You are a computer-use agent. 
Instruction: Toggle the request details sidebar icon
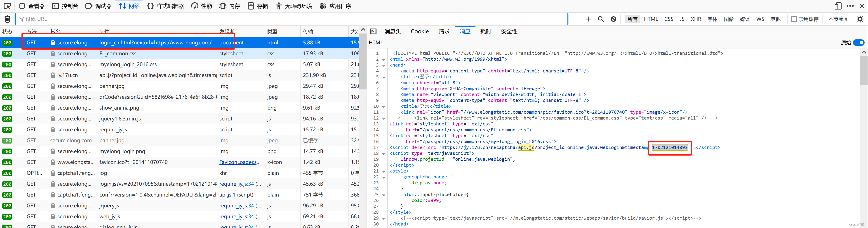373,31
